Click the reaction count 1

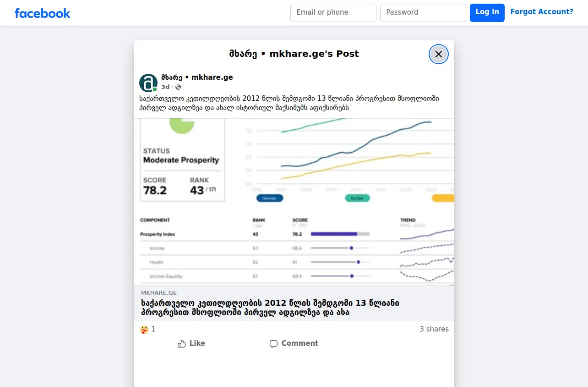[x=153, y=329]
